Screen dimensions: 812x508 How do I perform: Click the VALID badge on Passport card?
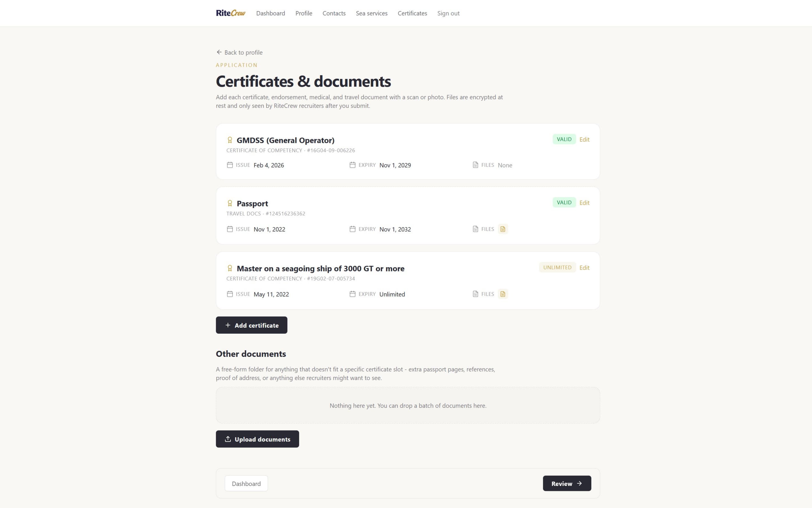pos(564,202)
